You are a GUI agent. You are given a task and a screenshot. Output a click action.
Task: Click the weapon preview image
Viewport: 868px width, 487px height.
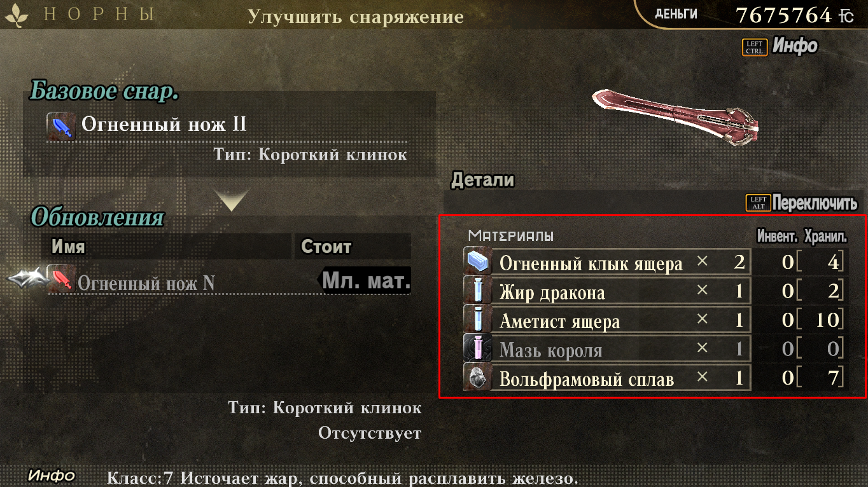pyautogui.click(x=676, y=116)
